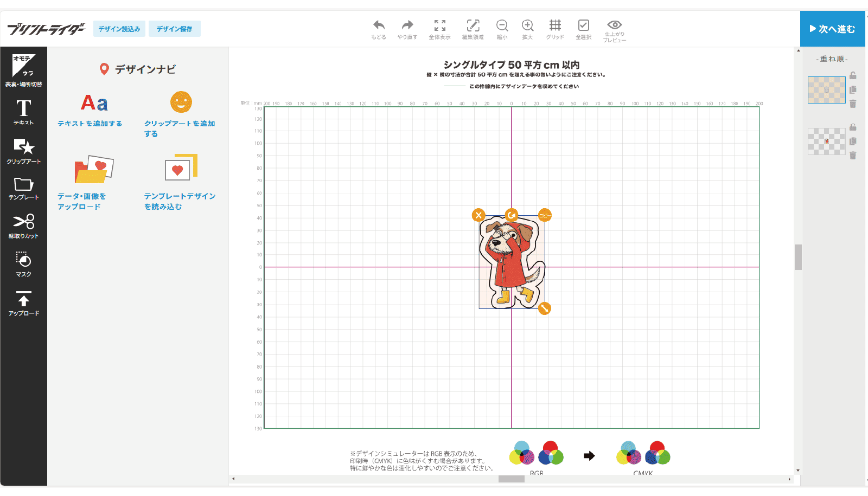868x496 pixels.
Task: Toggle the grid (グリッド) display
Action: [x=555, y=25]
